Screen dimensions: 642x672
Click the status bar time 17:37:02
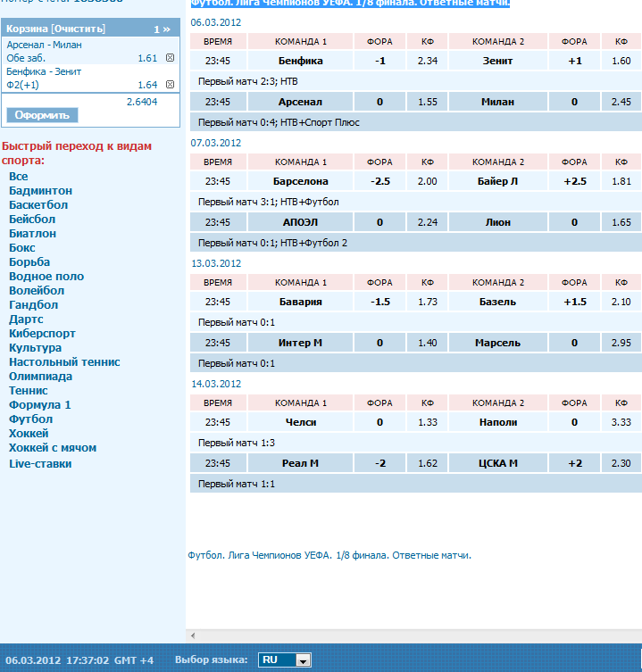[88, 660]
